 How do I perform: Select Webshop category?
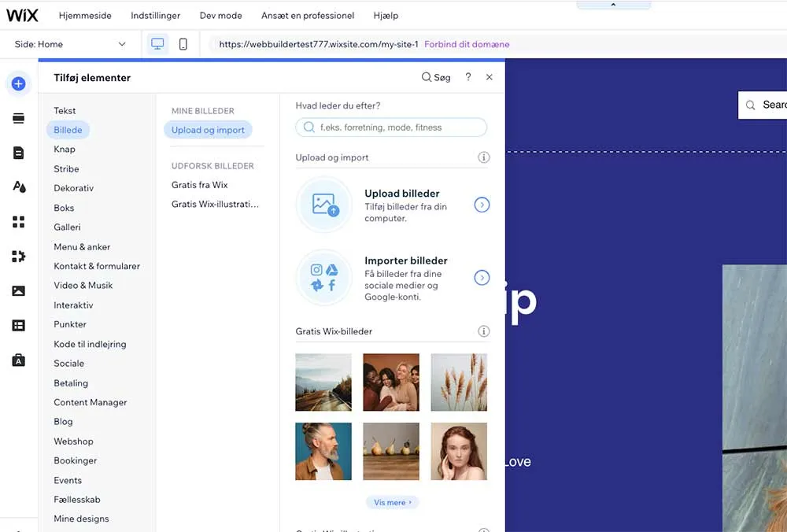73,441
